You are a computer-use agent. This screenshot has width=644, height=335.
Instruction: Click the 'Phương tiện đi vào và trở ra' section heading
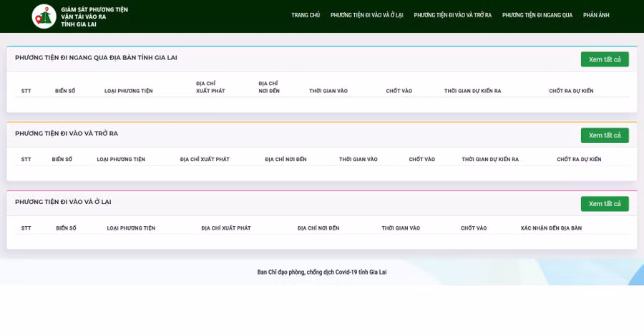pyautogui.click(x=67, y=134)
